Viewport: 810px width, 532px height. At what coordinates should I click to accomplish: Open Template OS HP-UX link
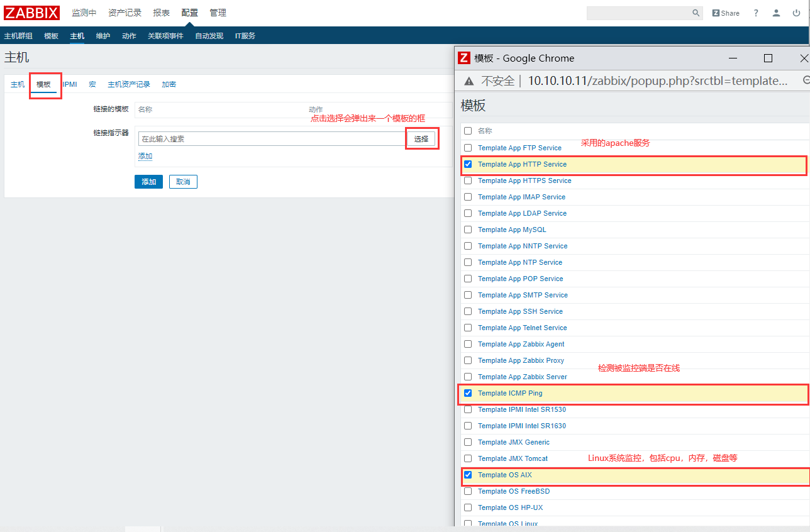click(511, 507)
